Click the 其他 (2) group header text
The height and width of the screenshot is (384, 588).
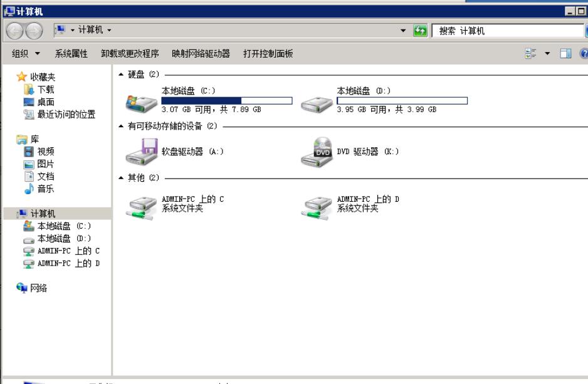click(144, 177)
